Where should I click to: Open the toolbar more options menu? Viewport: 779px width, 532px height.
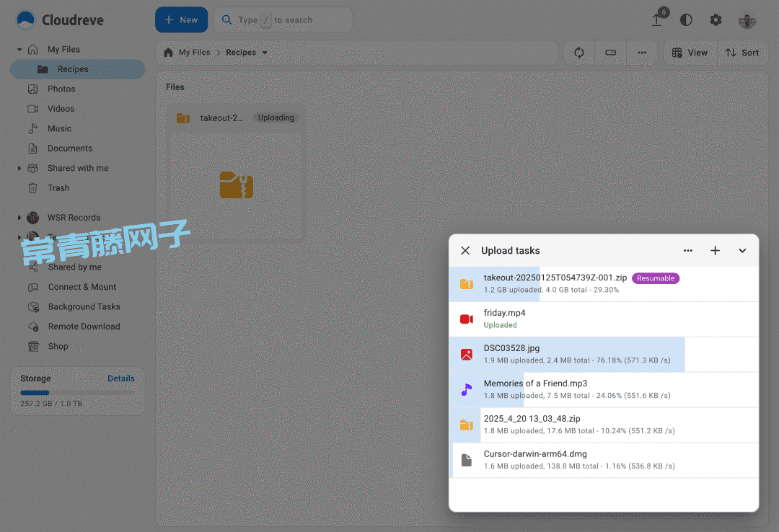pos(642,53)
